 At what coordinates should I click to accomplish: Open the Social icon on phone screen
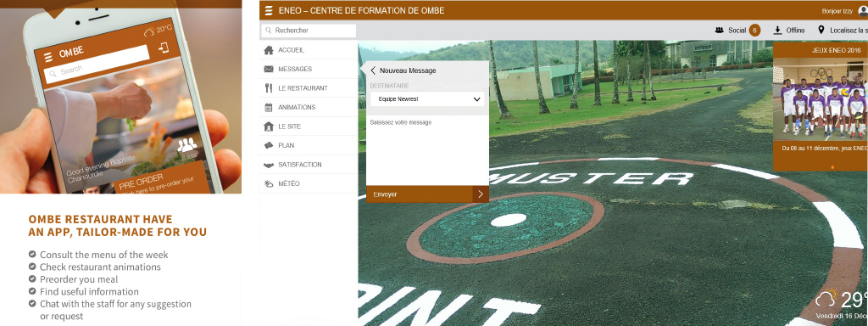(187, 146)
